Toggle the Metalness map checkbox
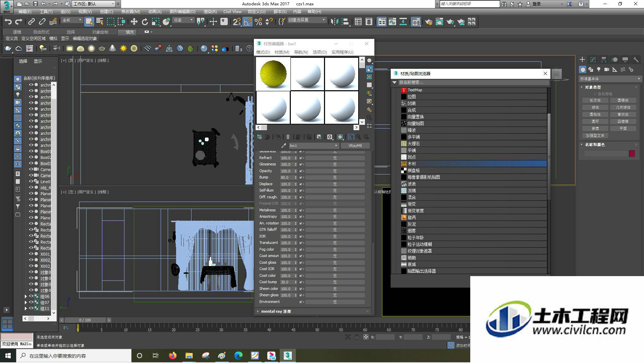Viewport: 644px width, 363px height. pyautogui.click(x=301, y=210)
